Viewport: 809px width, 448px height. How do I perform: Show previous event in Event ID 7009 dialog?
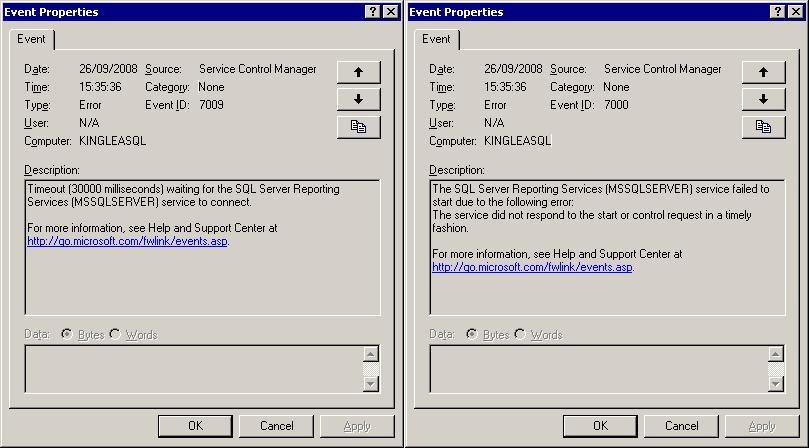[x=359, y=72]
